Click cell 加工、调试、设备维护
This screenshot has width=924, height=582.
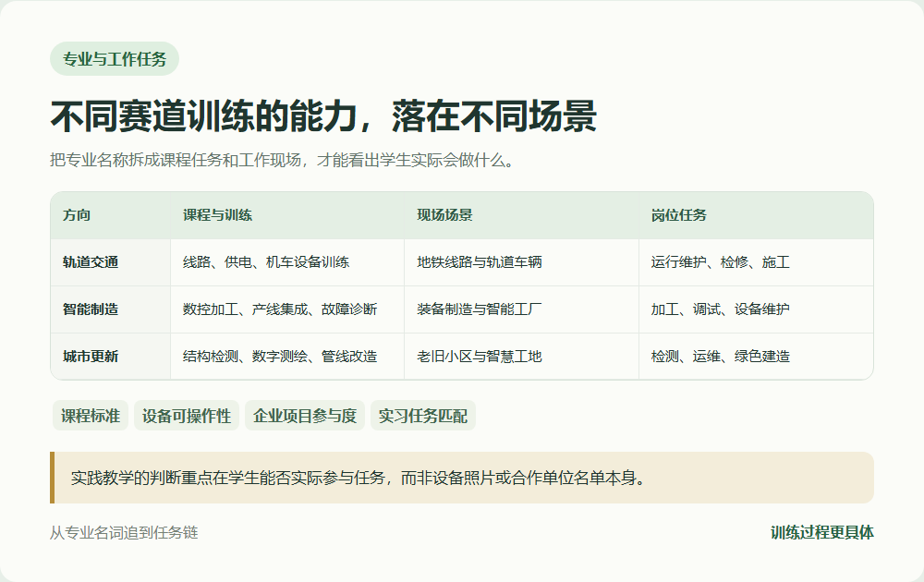tap(756, 309)
